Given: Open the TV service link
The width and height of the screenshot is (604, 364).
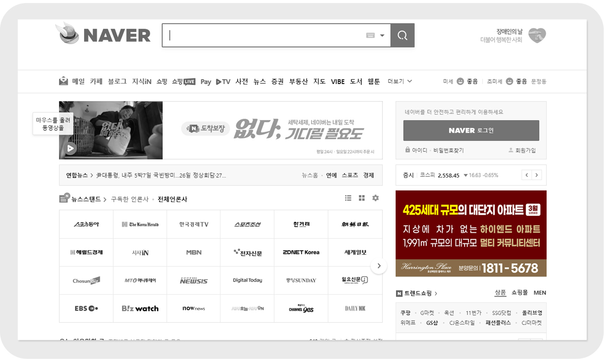Looking at the screenshot, I should [223, 81].
